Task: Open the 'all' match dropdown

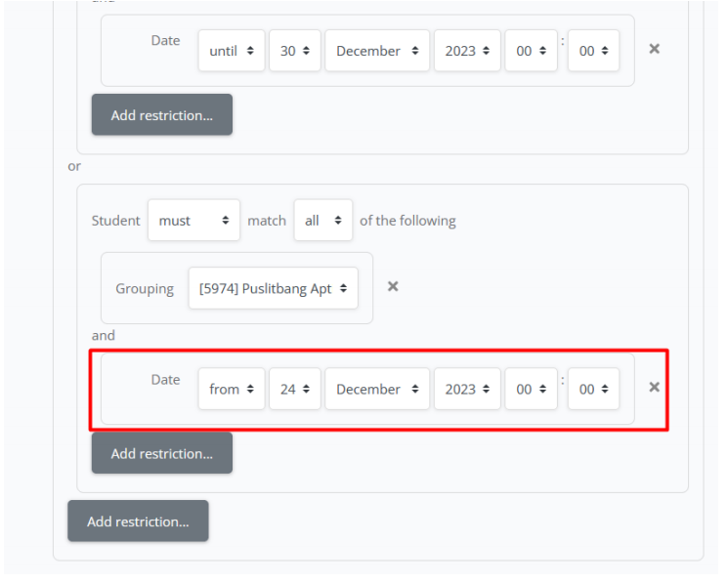Action: 322,221
